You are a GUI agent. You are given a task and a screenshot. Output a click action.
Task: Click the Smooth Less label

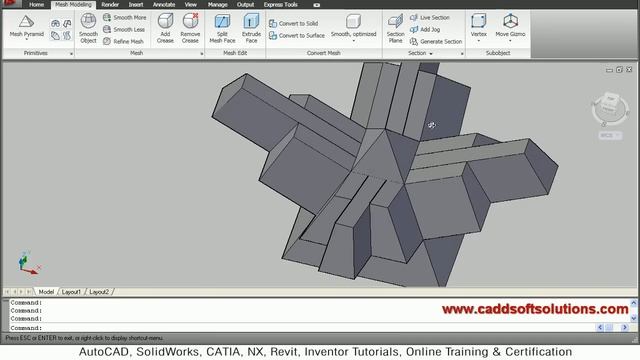tap(129, 29)
